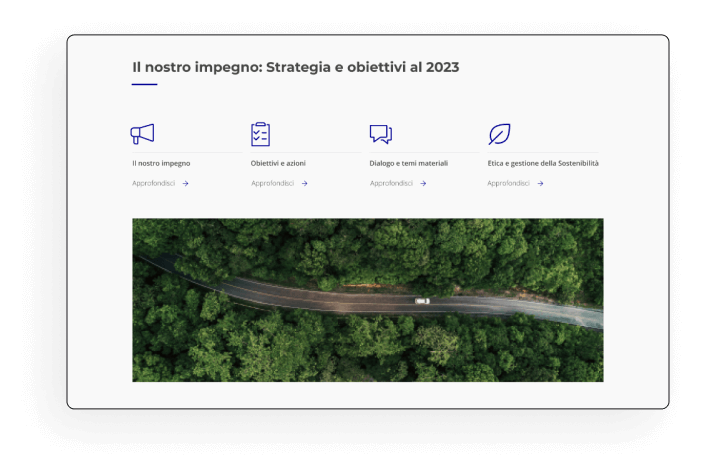Click the Approfondisci text under Dialogo e temi materiali
This screenshot has height=476, width=704.
coord(390,183)
